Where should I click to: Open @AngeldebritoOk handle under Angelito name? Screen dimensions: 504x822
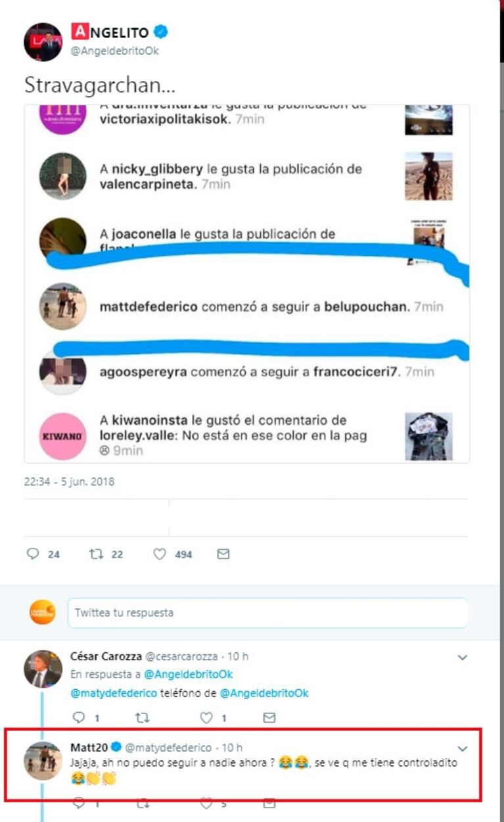pyautogui.click(x=115, y=51)
